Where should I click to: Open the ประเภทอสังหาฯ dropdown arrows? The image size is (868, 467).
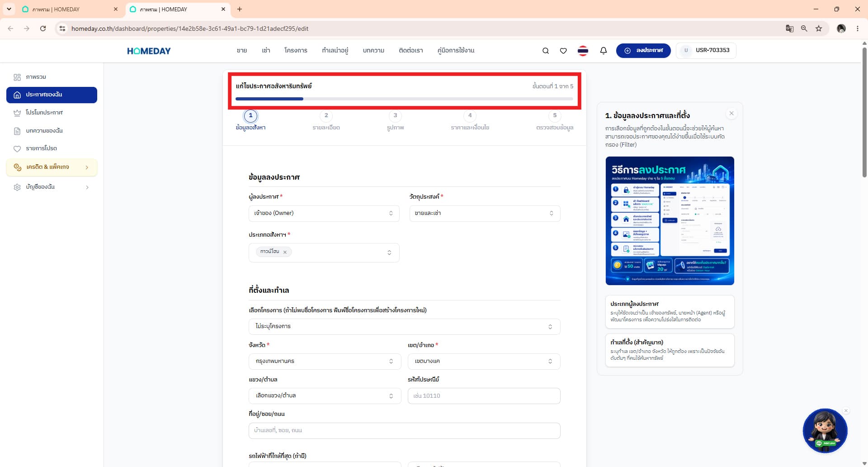(389, 253)
